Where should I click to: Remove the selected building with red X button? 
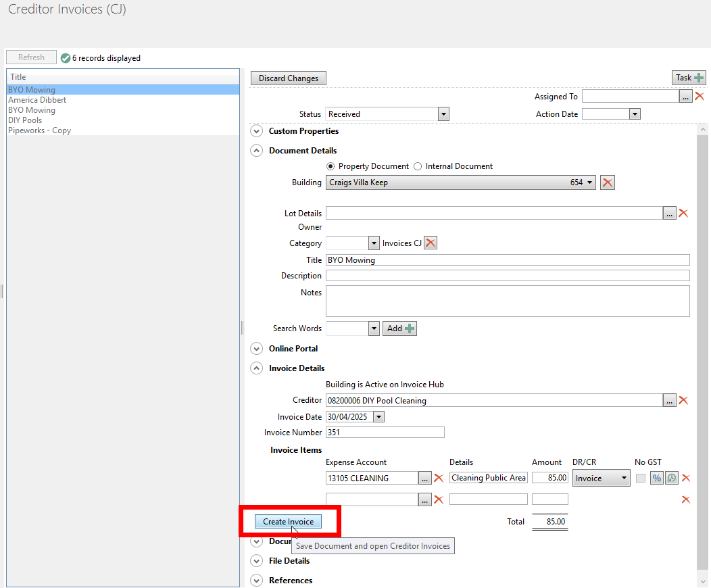(607, 182)
